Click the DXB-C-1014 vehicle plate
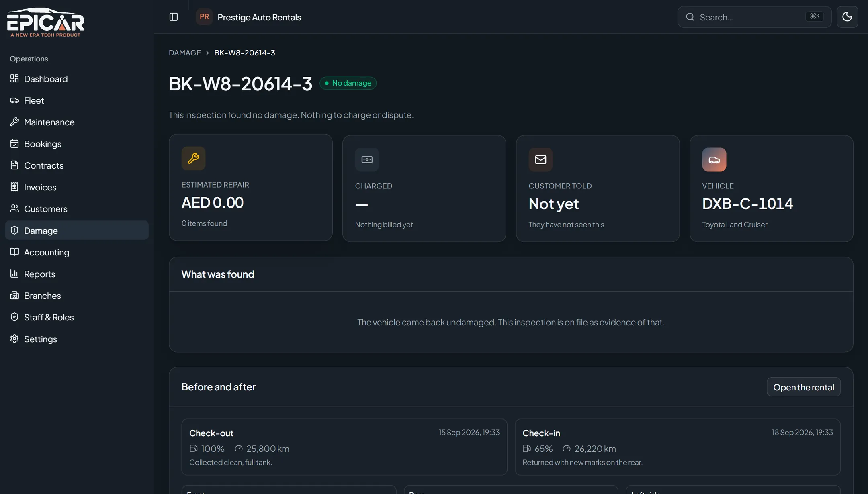The width and height of the screenshot is (868, 494). click(x=747, y=204)
